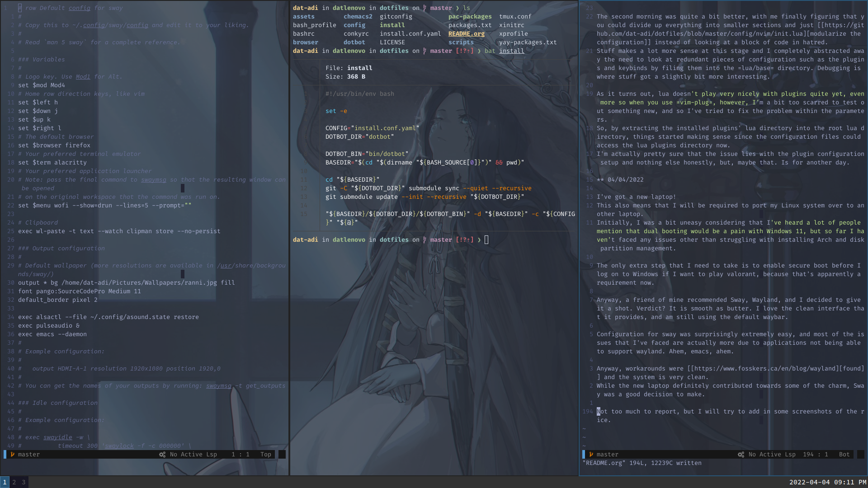Screen dimensions: 868x488
Task: Expand the workspace tab labeled 2
Action: [14, 482]
